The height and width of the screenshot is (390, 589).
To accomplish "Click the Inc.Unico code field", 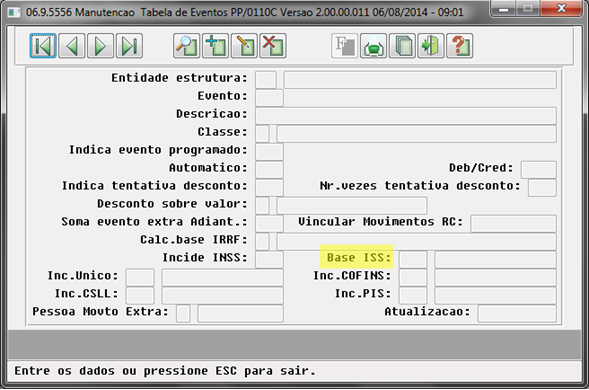I will (140, 278).
